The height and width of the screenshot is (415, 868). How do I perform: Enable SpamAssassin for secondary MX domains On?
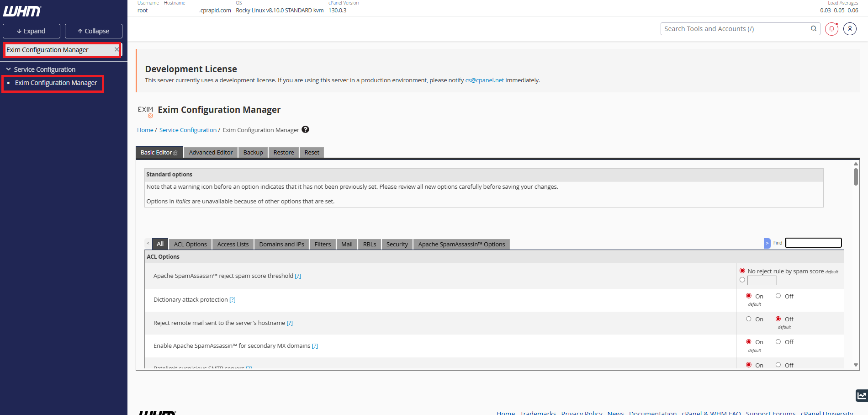(748, 341)
